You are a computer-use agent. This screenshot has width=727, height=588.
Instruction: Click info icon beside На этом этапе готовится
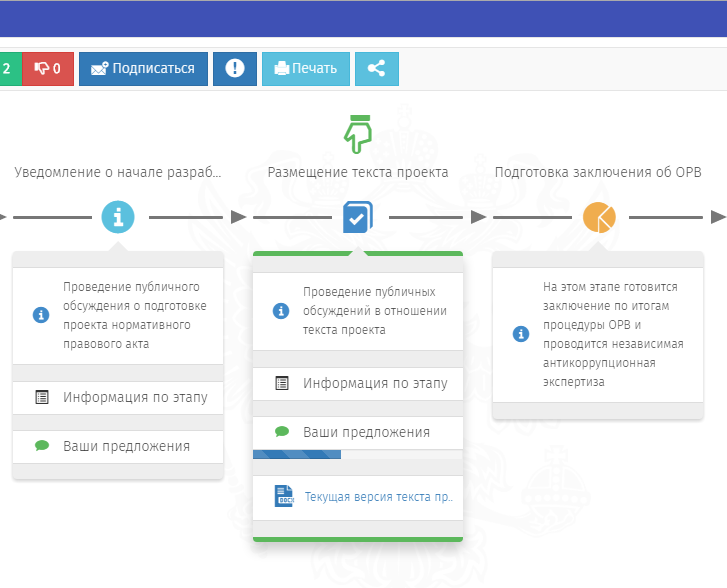[x=521, y=334]
